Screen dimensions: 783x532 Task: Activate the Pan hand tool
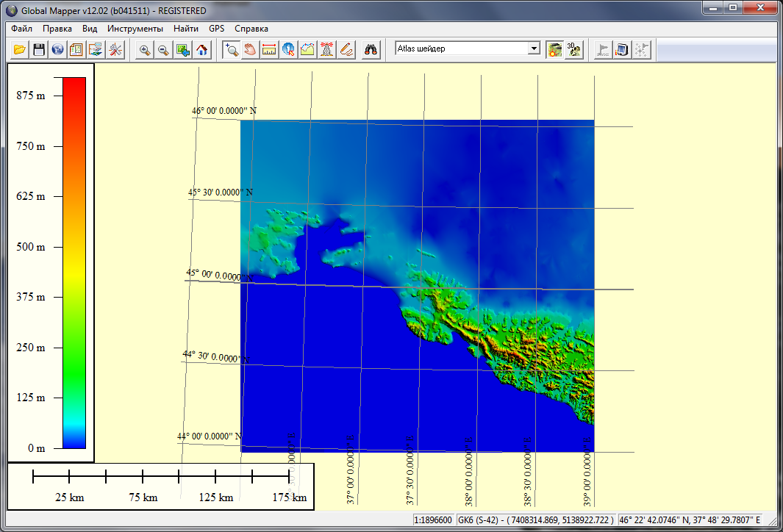(251, 50)
